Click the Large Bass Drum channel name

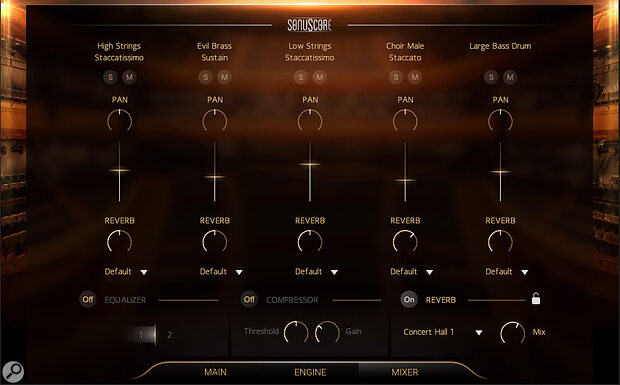point(500,46)
